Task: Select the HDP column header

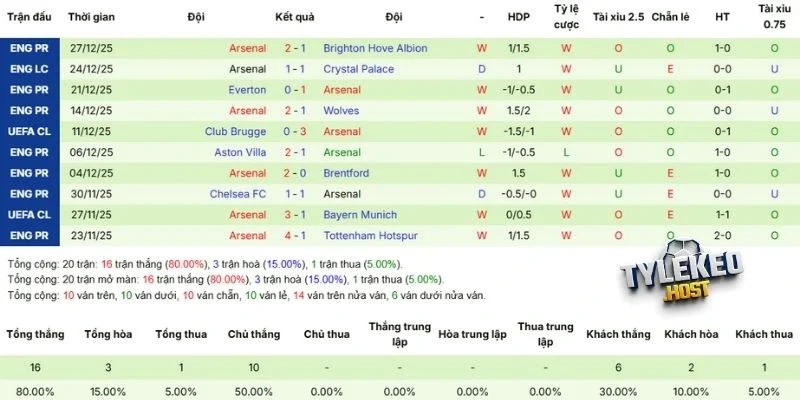Action: (519, 18)
